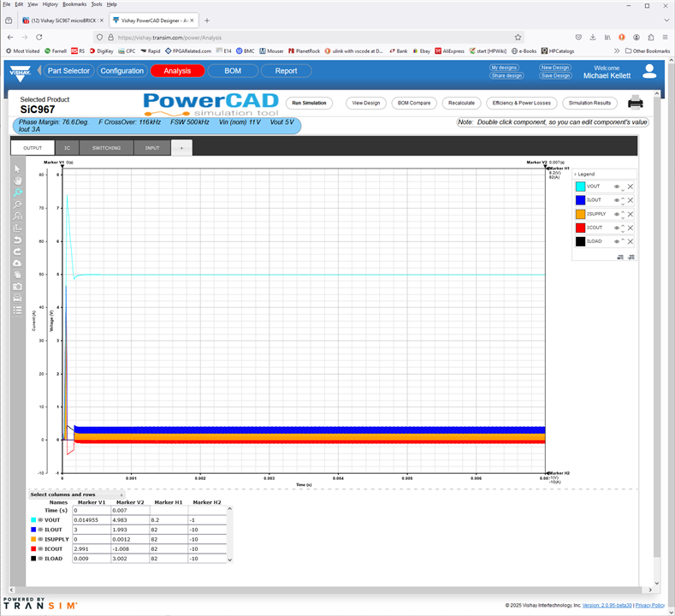
Task: Move VOUT trace down with chevron
Action: click(623, 190)
